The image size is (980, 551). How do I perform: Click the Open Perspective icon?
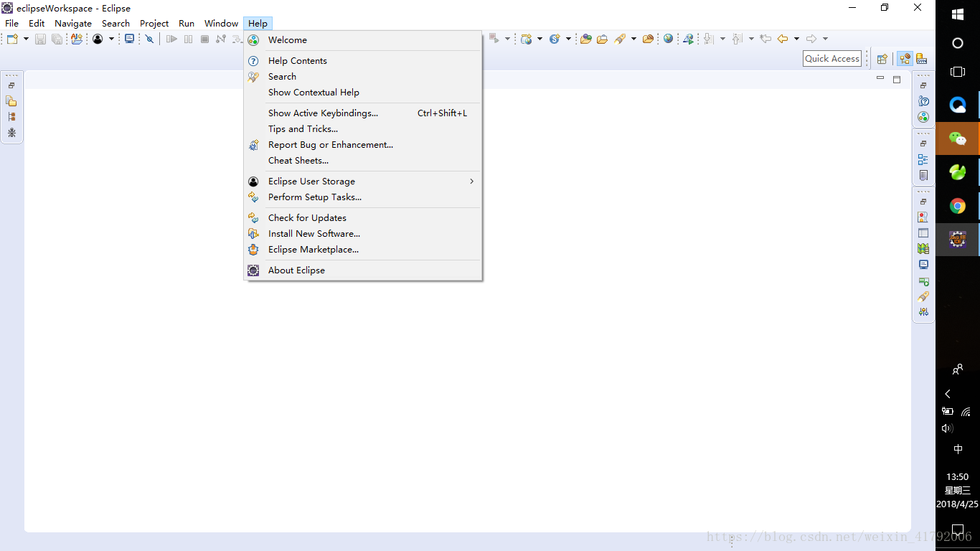pyautogui.click(x=882, y=59)
